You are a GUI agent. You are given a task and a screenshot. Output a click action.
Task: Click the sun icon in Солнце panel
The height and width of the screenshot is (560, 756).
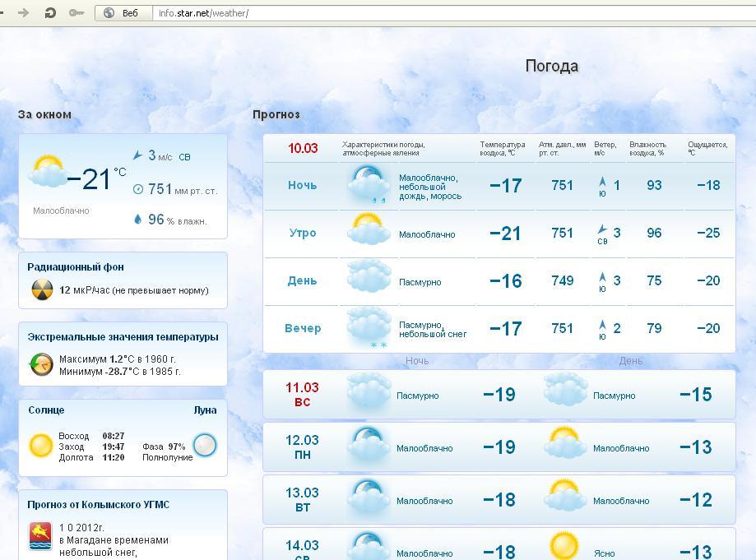click(41, 445)
